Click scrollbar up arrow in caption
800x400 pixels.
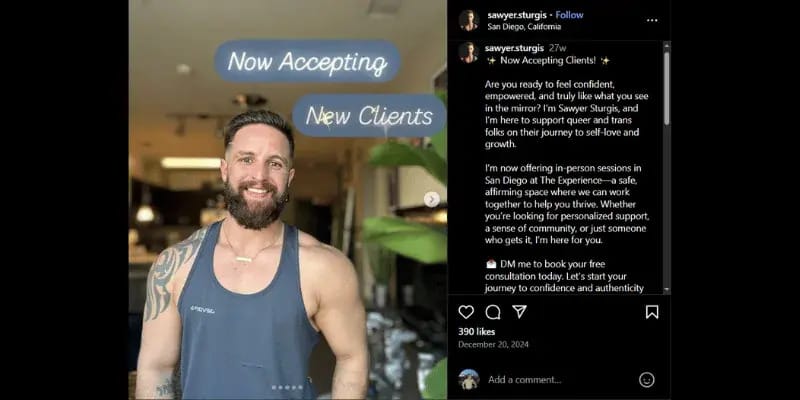(666, 46)
